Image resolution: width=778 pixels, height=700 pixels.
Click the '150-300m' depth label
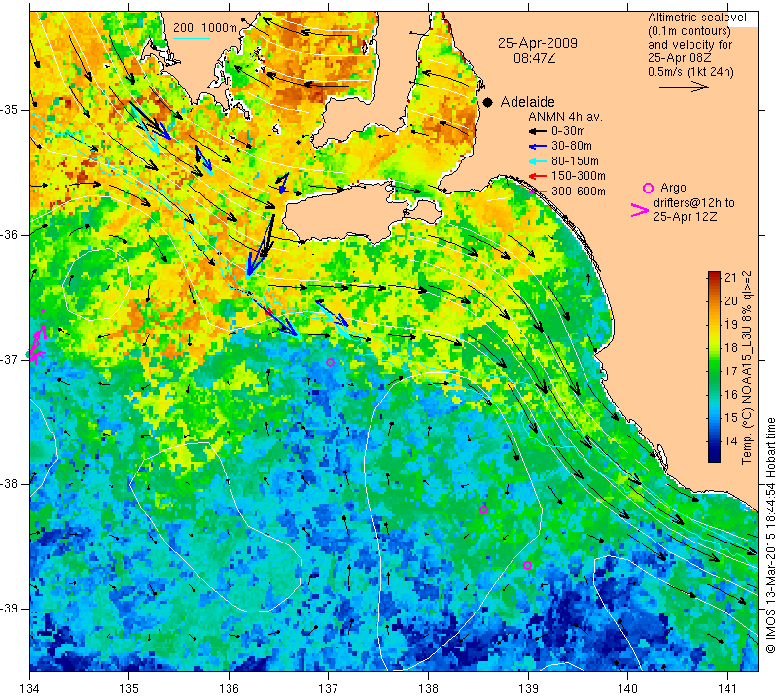pyautogui.click(x=579, y=176)
